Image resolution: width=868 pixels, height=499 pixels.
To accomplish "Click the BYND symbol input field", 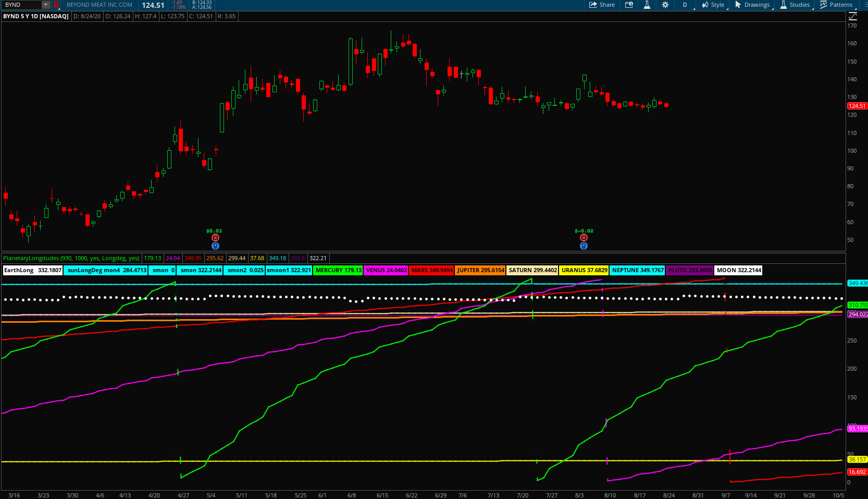I will (21, 5).
